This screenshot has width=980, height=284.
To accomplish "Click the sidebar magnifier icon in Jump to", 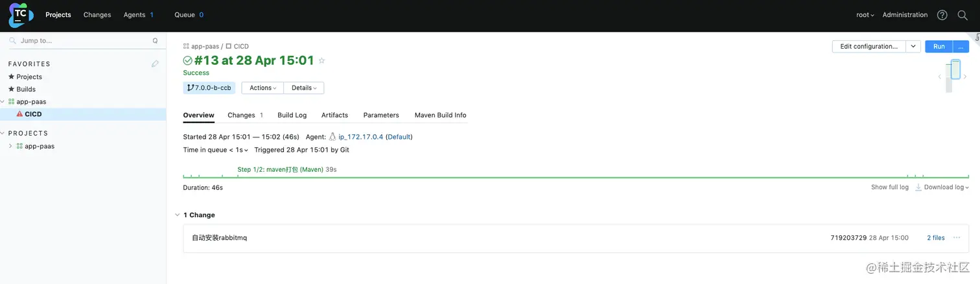I will 13,41.
